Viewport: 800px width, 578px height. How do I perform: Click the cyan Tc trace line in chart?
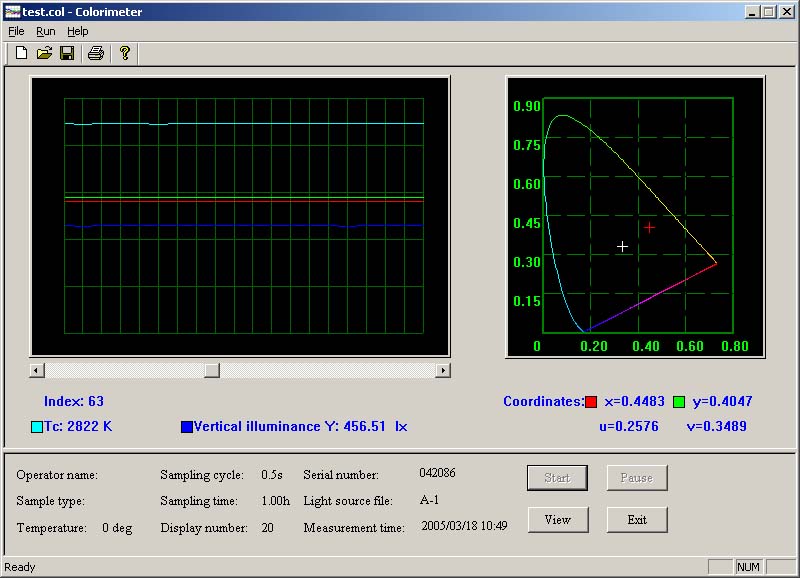(x=244, y=123)
